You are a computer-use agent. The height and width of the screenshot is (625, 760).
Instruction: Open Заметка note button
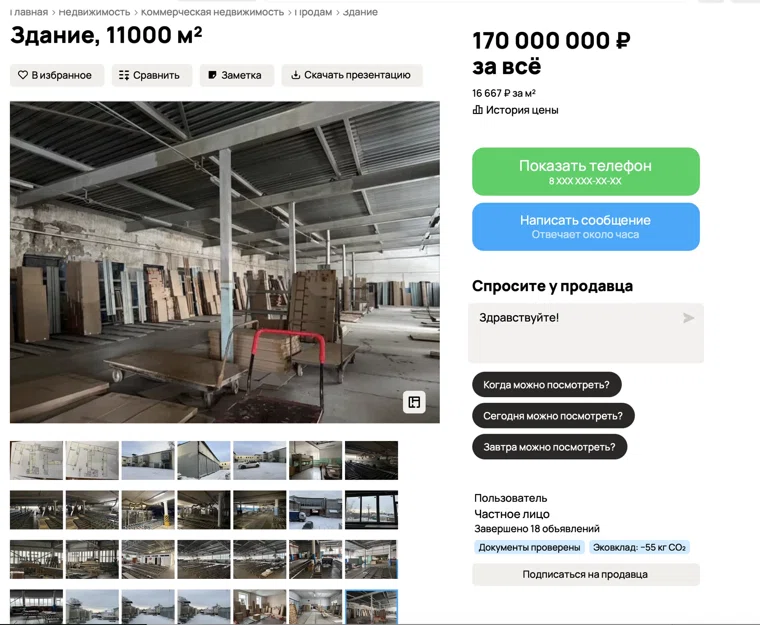click(237, 75)
